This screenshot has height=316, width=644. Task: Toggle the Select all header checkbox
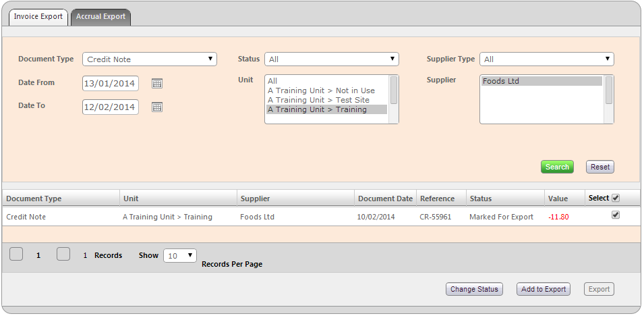click(615, 198)
